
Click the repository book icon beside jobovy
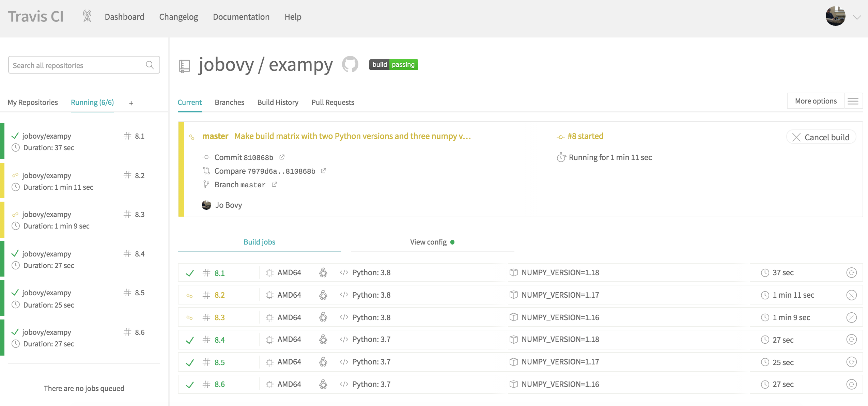(184, 66)
